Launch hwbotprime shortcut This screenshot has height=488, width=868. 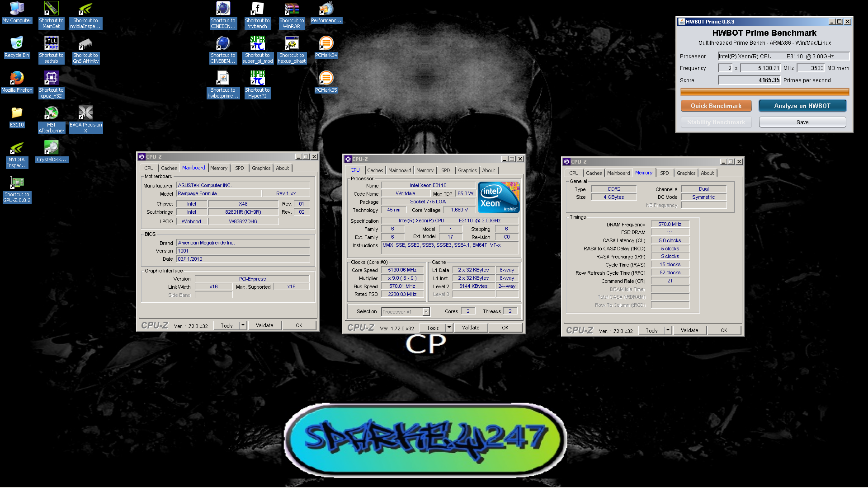pos(223,84)
